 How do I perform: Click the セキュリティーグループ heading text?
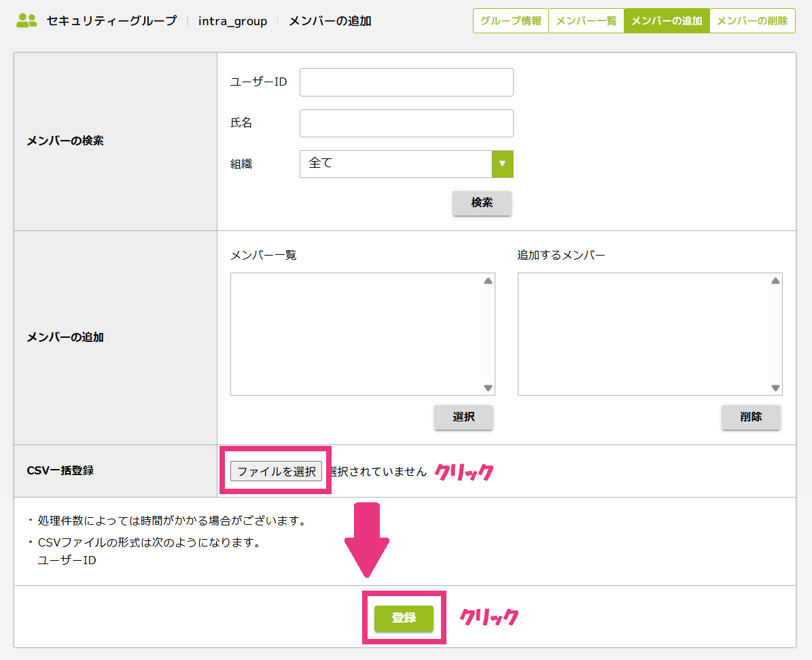(111, 20)
